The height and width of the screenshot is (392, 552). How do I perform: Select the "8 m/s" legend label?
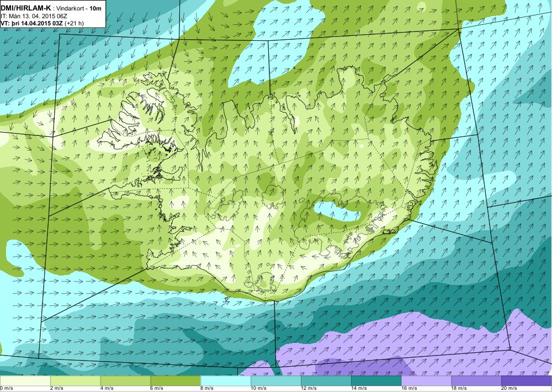tap(208, 389)
